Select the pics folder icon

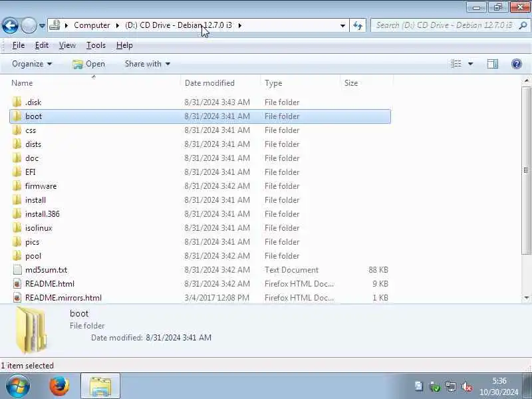pos(17,242)
